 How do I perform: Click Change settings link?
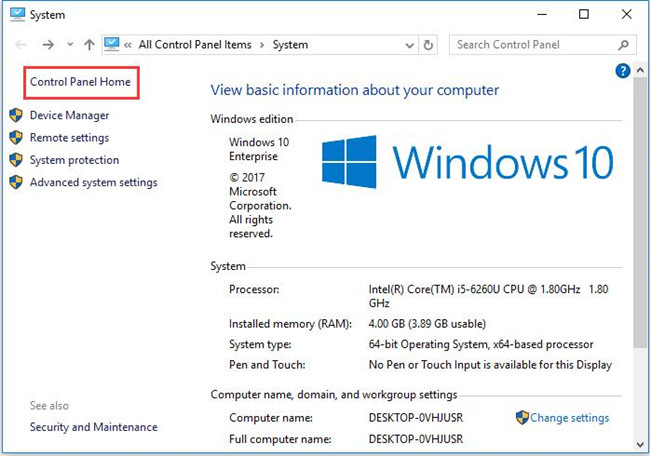click(569, 418)
